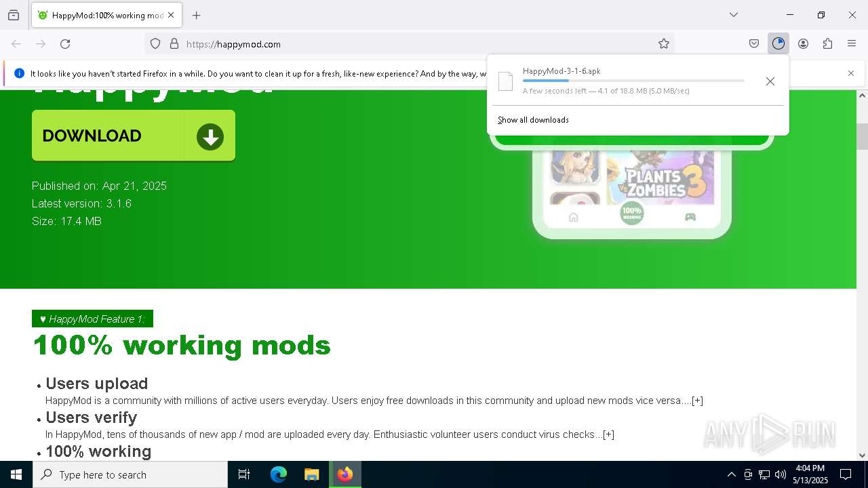The image size is (868, 488).
Task: Click the Latest version: 3.1.6 text
Action: click(x=81, y=203)
